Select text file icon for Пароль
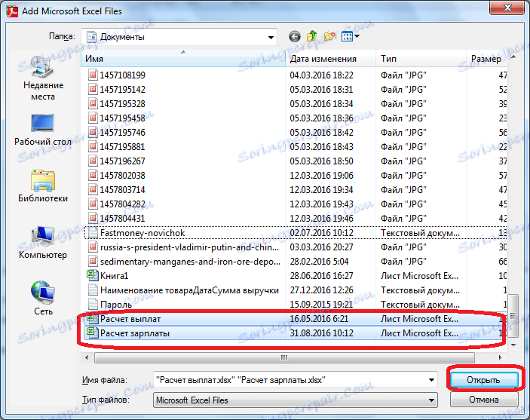530x420 pixels. (93, 304)
